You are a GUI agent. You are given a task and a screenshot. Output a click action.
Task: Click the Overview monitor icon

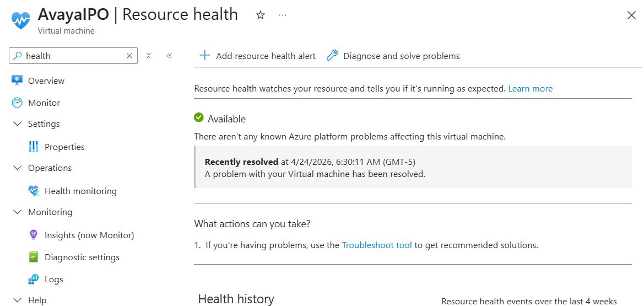pos(17,80)
